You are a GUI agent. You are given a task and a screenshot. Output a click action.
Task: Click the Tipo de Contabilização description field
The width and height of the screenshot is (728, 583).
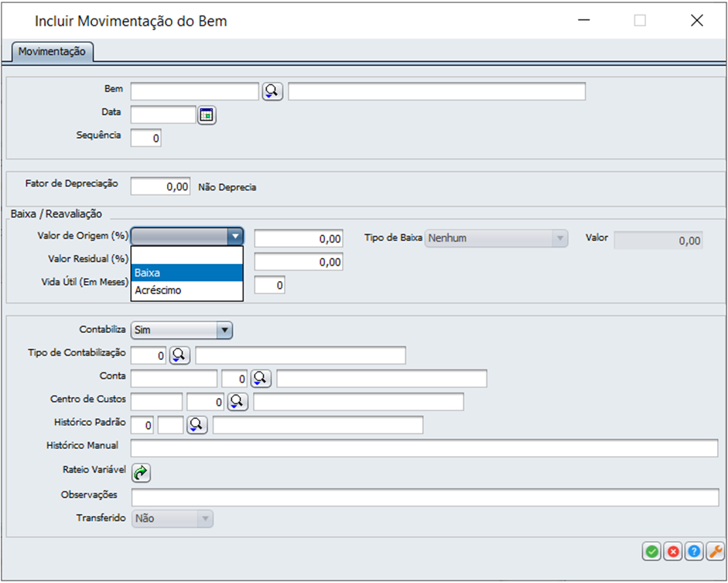coord(300,355)
